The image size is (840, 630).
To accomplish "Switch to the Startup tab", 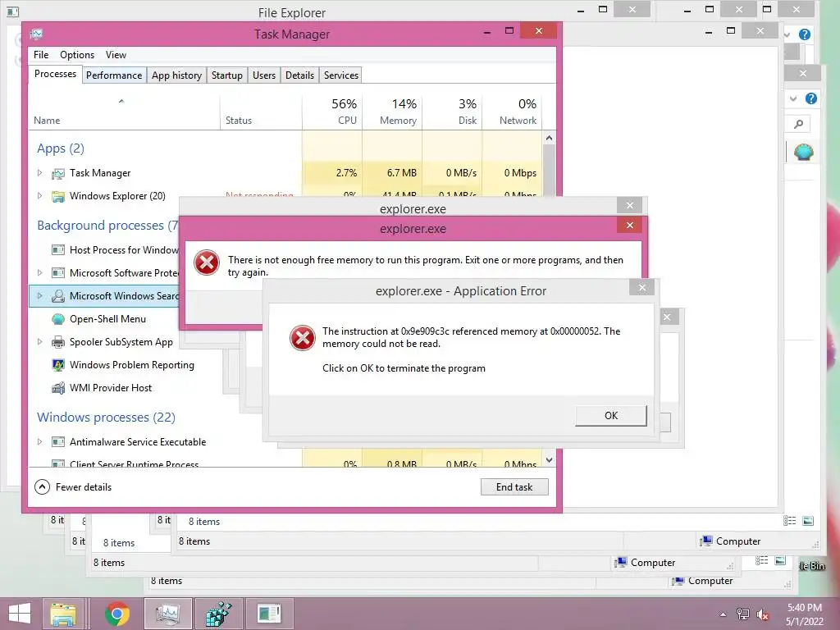I will click(x=227, y=75).
